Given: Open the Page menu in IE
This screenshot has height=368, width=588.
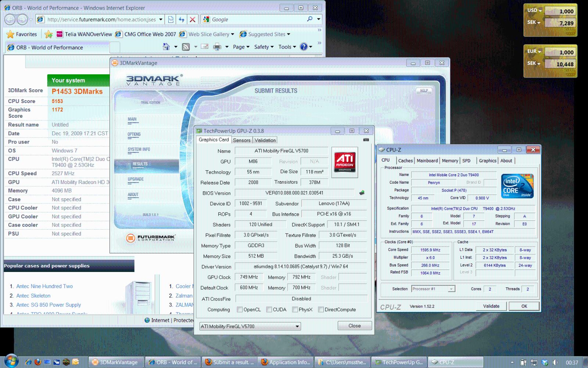Looking at the screenshot, I should (241, 47).
